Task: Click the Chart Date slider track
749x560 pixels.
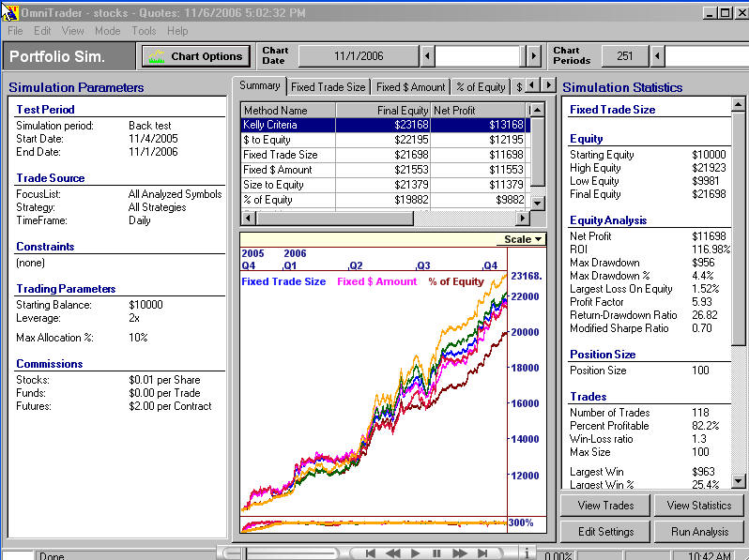Action: [x=480, y=56]
